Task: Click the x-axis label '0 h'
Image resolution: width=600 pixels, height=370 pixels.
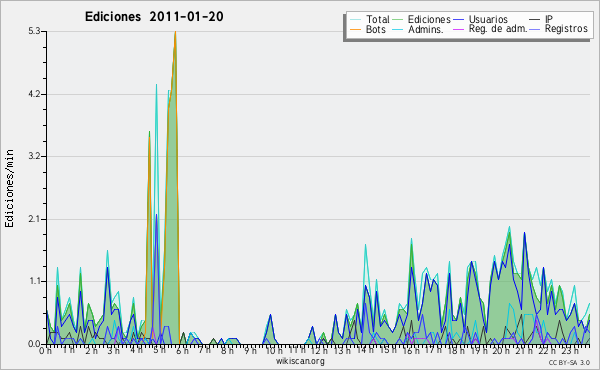Action: click(x=46, y=351)
